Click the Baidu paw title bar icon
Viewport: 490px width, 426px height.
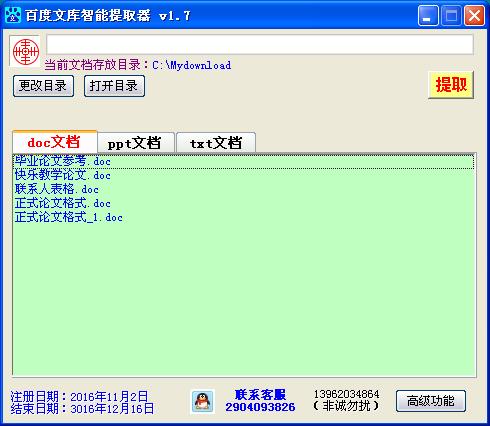tap(13, 15)
